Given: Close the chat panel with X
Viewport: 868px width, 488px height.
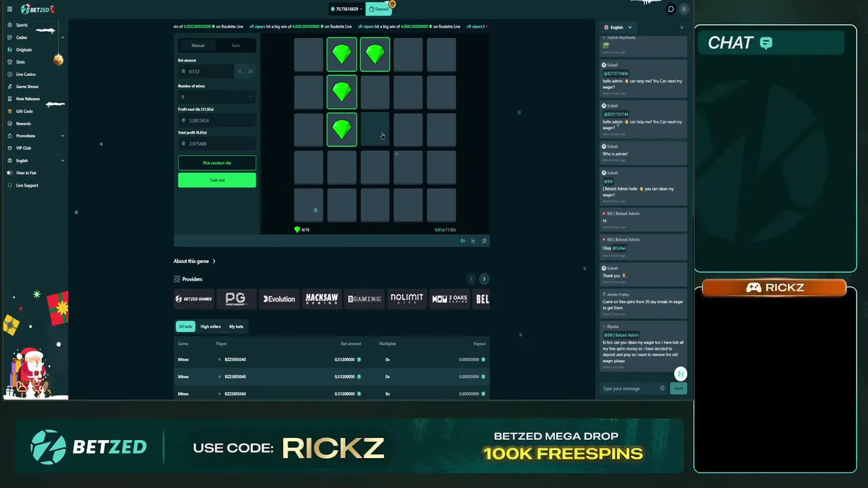Looking at the screenshot, I should point(682,27).
